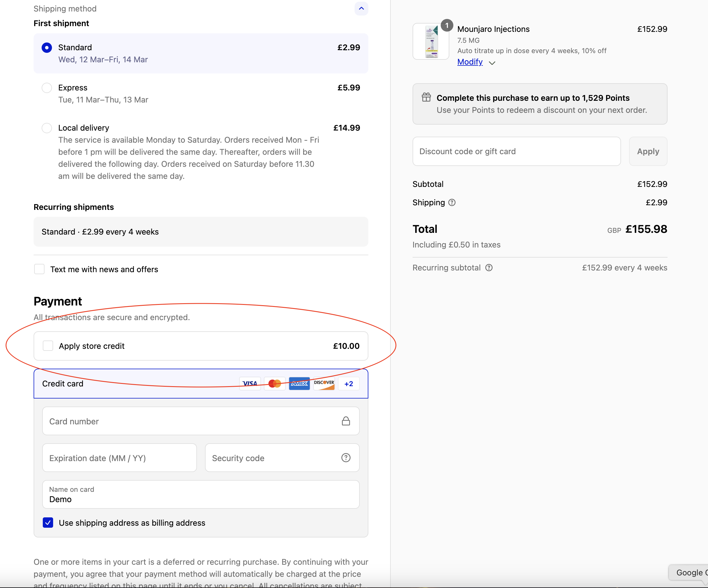Click 'Including £0.50 in taxes' text
Screen dimensions: 708x588
[456, 245]
